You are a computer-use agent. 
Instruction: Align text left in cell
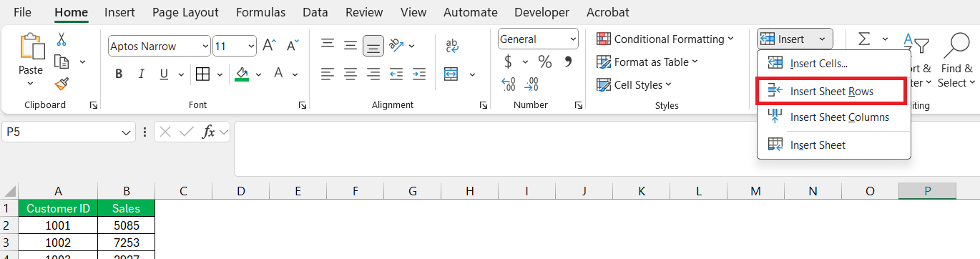click(328, 74)
